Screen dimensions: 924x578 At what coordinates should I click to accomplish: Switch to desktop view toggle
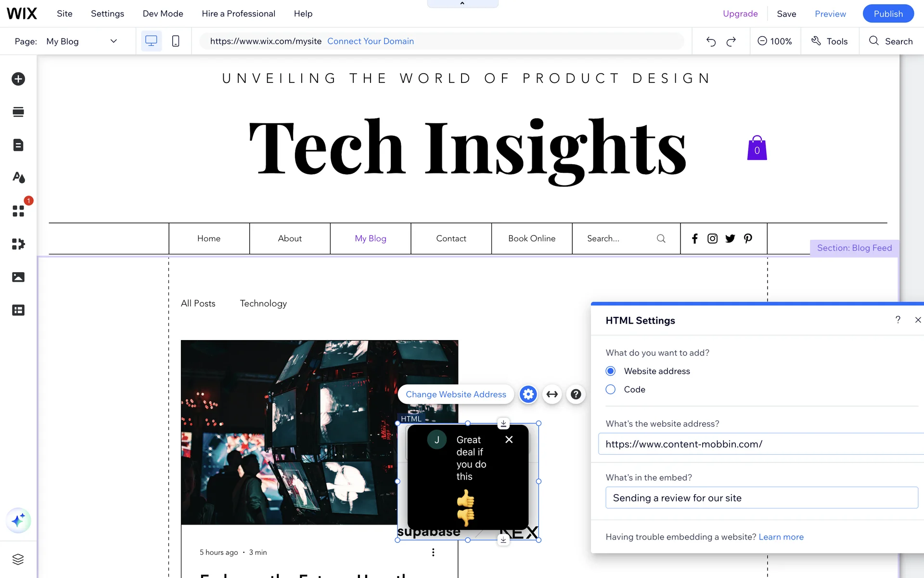151,41
